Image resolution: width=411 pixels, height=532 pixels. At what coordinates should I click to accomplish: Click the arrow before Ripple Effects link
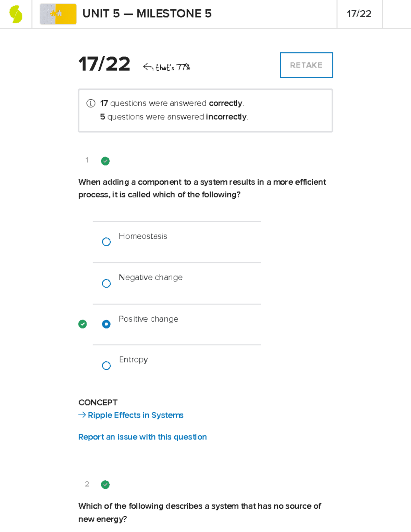(82, 415)
